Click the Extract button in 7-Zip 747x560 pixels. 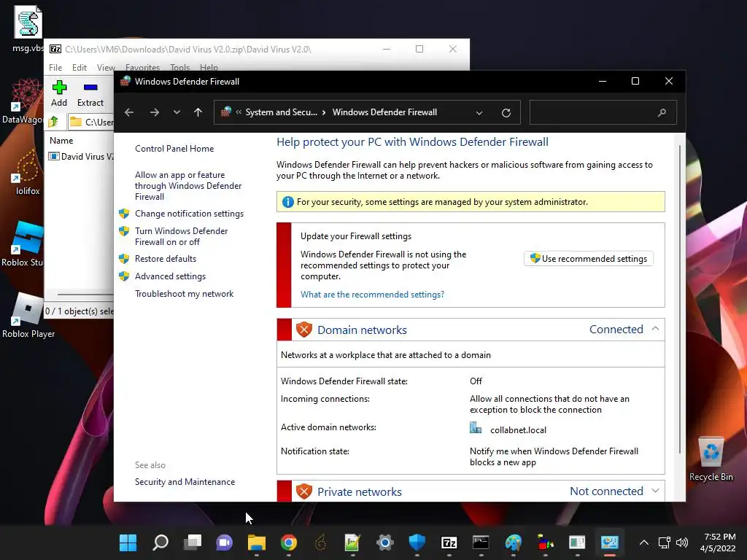tap(90, 94)
